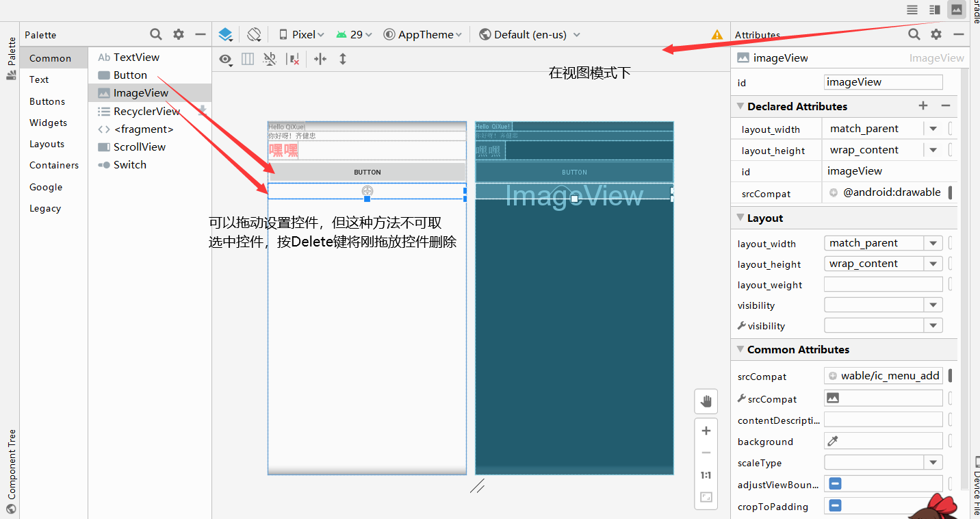Click the BUTTON widget in design preview
The image size is (980, 519).
pyautogui.click(x=367, y=172)
